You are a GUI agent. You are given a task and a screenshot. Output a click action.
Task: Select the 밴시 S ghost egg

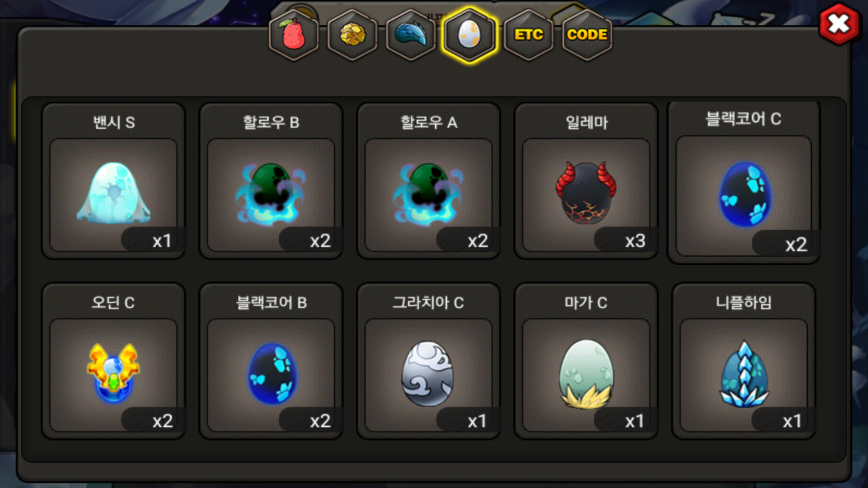tap(114, 181)
